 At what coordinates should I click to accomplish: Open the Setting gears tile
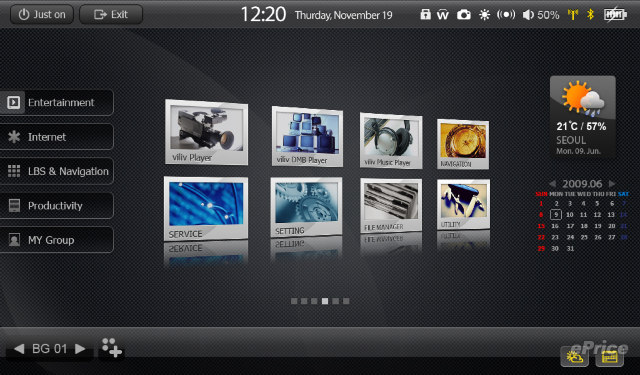pos(306,207)
